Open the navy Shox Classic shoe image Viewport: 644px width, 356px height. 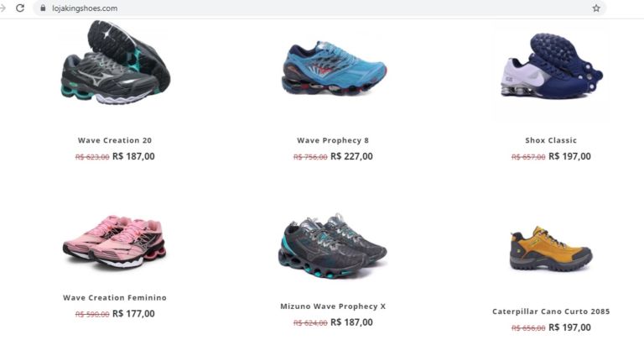pos(551,66)
